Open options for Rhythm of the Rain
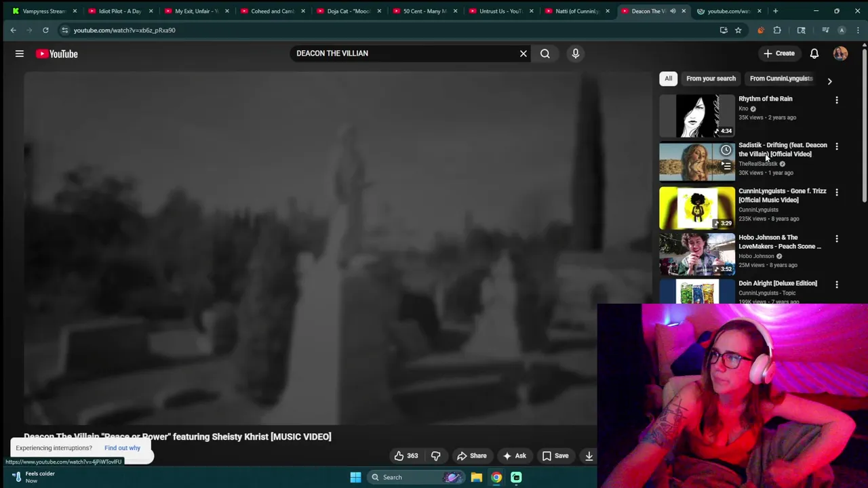 pyautogui.click(x=837, y=100)
